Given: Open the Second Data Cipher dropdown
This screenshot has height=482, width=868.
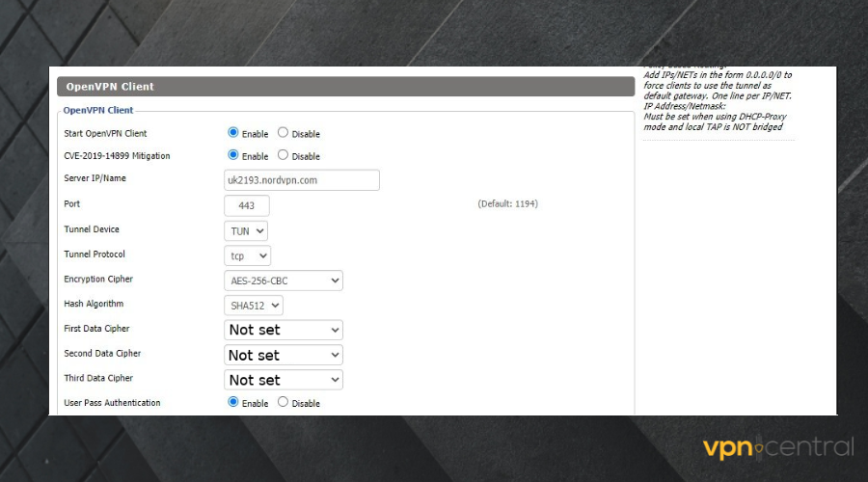Looking at the screenshot, I should click(x=283, y=355).
